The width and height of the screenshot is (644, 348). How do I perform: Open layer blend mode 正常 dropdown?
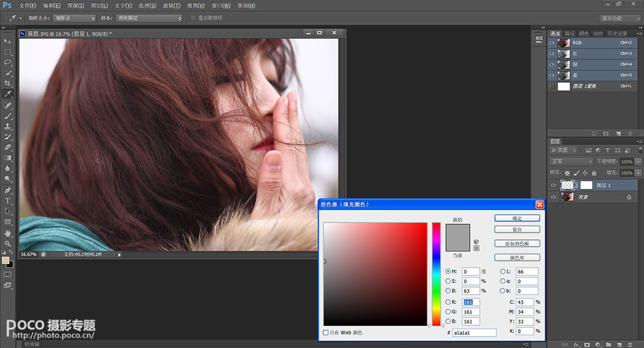click(571, 161)
